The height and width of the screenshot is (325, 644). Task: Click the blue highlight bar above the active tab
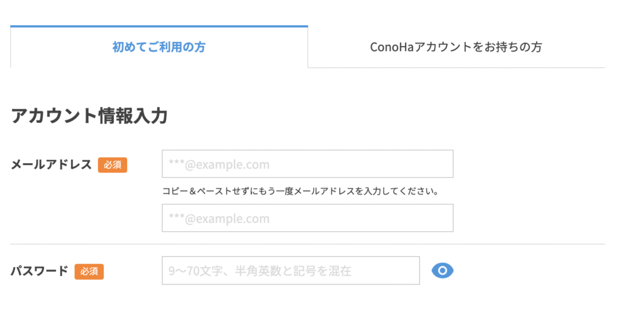(x=159, y=26)
